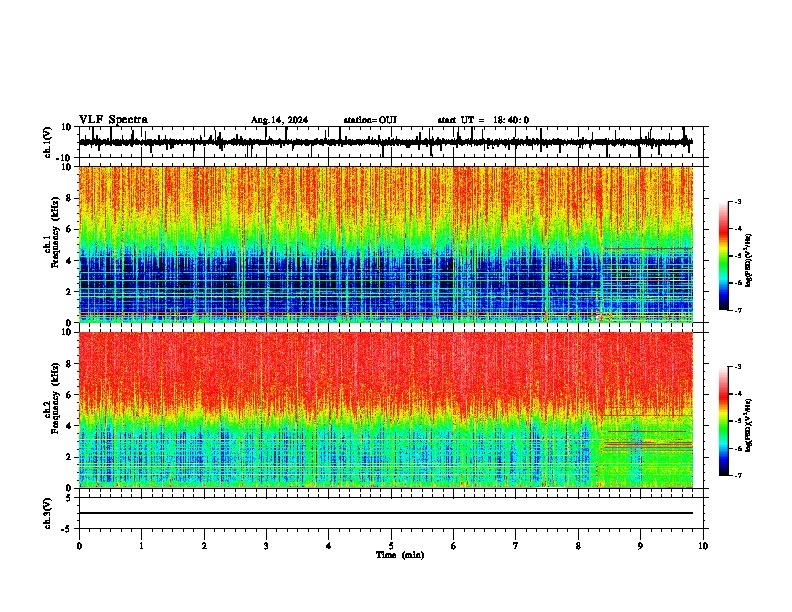The image size is (792, 612).
Task: Click the 'VLF Spectra' plot title
Action: 113,120
